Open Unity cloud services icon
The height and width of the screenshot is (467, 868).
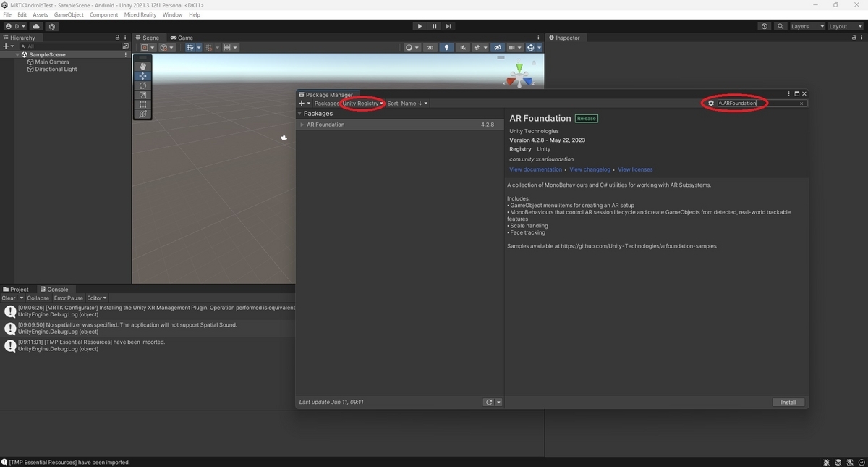click(36, 26)
